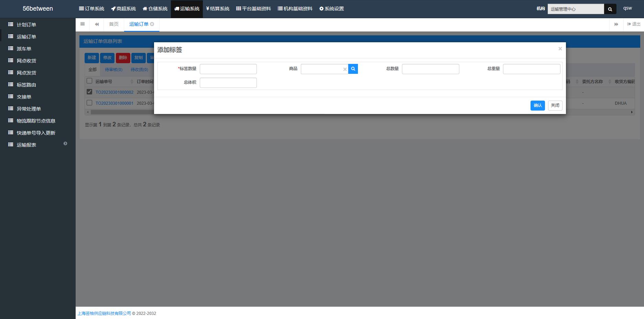Viewport: 644px width, 319px height.
Task: Focus the 运输管理中心 organization field
Action: [x=576, y=9]
